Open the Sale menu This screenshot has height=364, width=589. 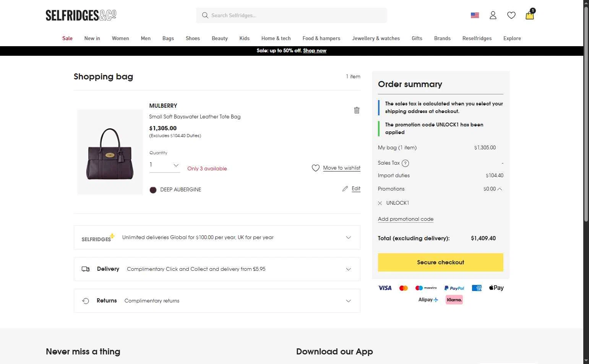[67, 38]
